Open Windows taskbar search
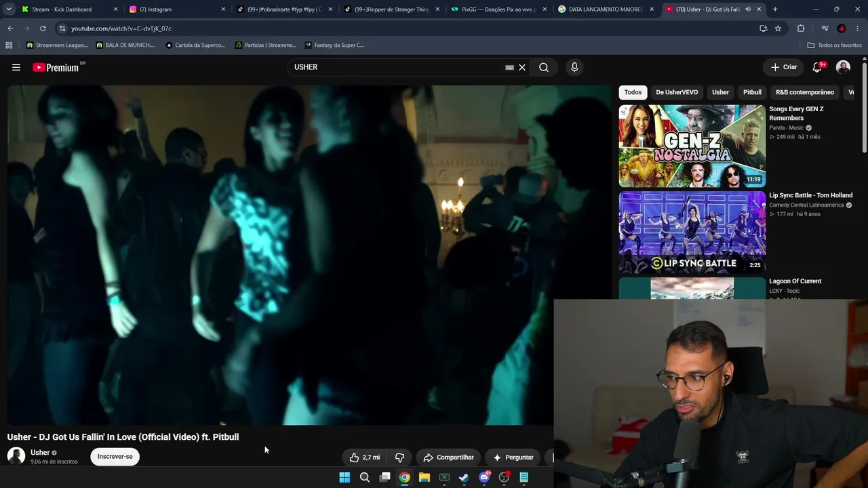The width and height of the screenshot is (868, 488). [x=365, y=477]
